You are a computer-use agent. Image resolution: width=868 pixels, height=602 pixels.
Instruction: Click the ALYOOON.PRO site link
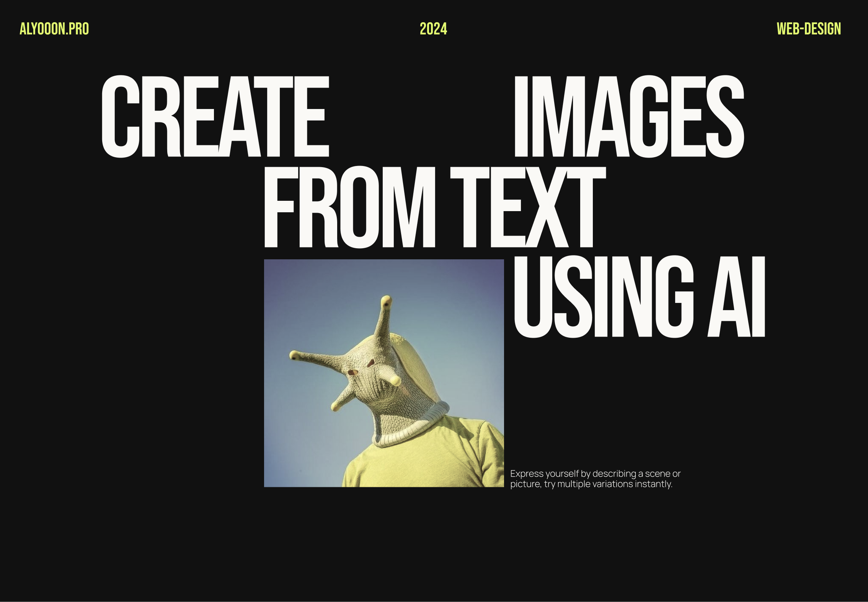54,29
